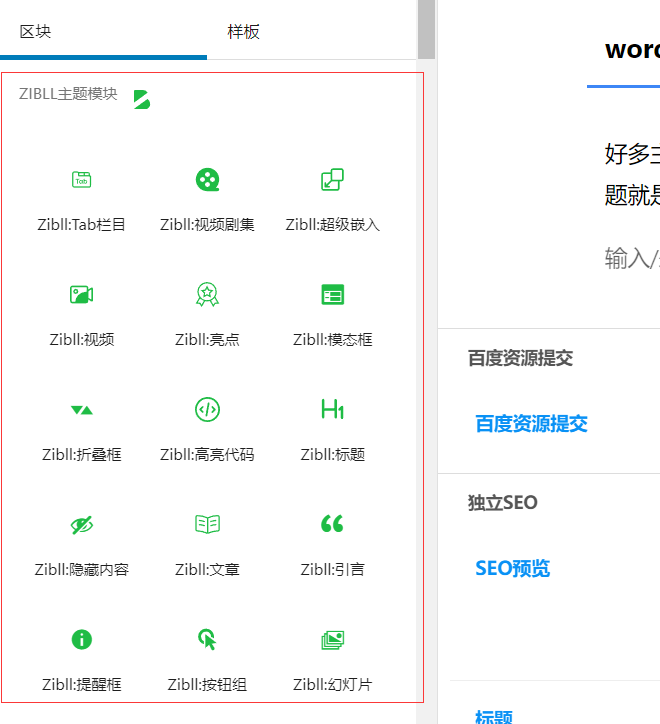Insert the Zibll:Tab栏目 block
This screenshot has width=660, height=724.
point(82,198)
